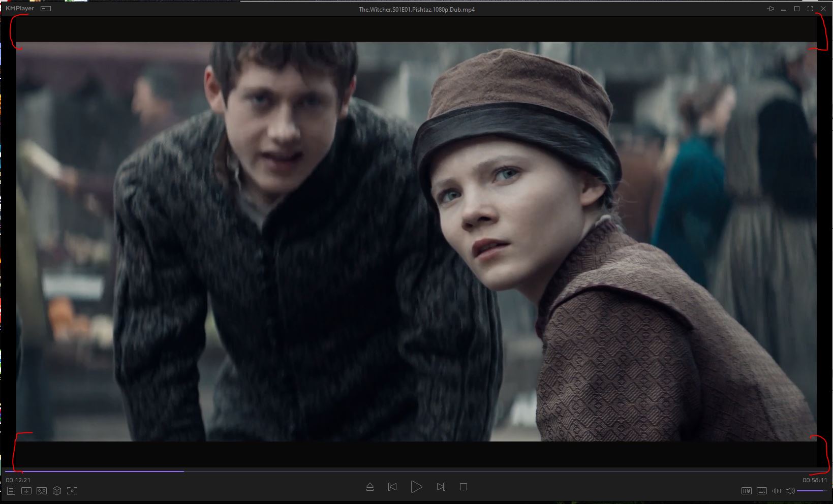Mute the speaker volume icon
Image resolution: width=833 pixels, height=504 pixels.
[x=790, y=491]
